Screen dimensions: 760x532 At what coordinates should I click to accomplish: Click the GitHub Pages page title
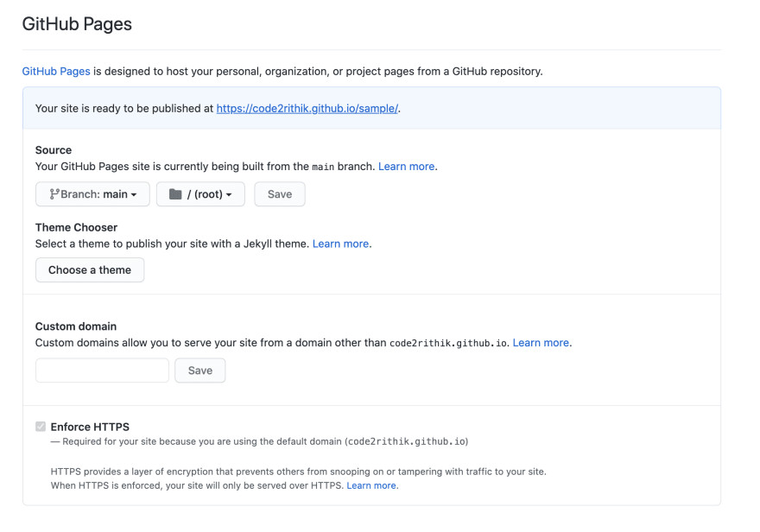pos(77,24)
